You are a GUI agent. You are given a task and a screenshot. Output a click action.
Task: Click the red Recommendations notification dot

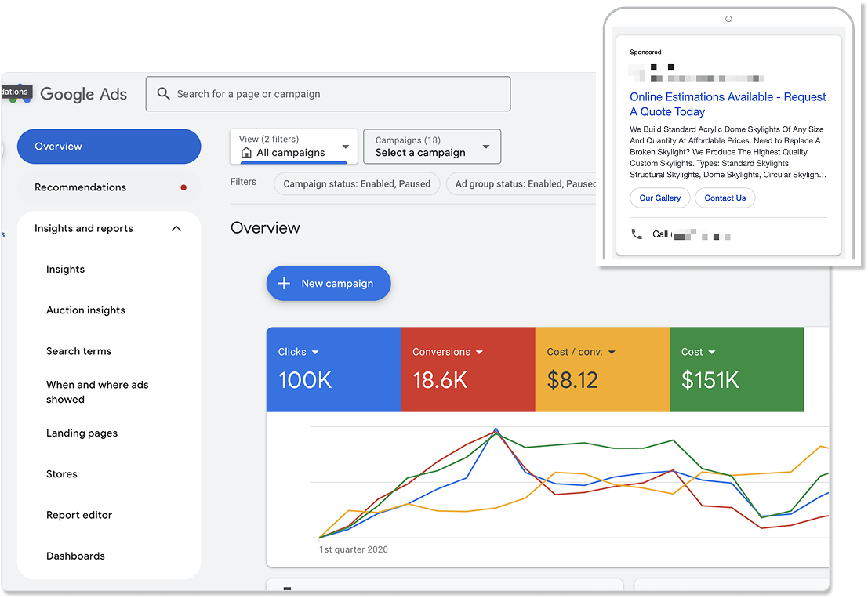pyautogui.click(x=183, y=187)
